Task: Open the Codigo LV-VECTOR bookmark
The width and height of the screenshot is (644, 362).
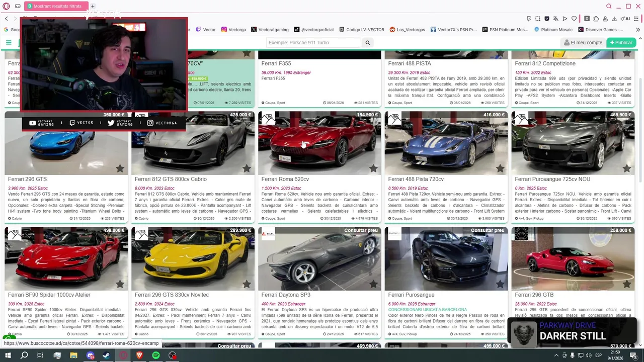Action: (362, 30)
